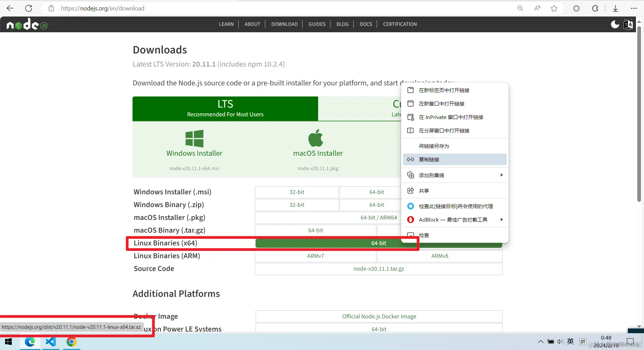The image size is (644, 350).
Task: Click the page vertical scrollbar thumb
Action: [639, 114]
